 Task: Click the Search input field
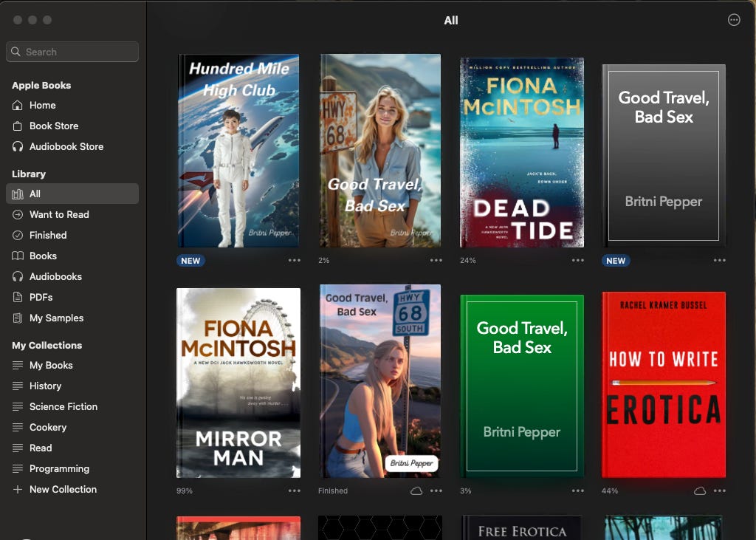[x=72, y=52]
